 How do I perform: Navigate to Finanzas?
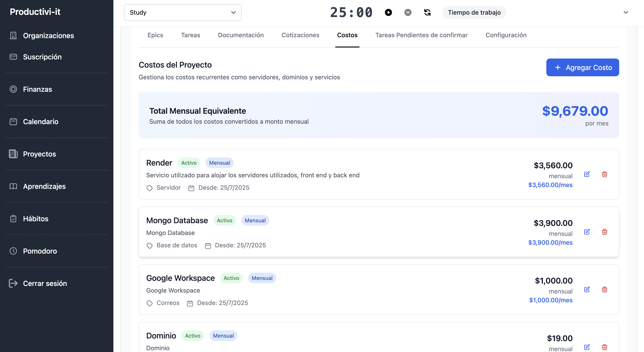37,89
